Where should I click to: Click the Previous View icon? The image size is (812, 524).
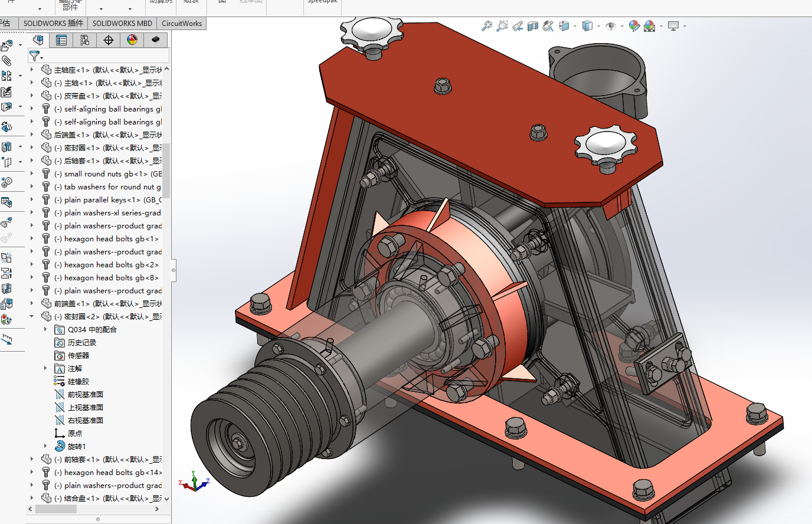[x=518, y=26]
